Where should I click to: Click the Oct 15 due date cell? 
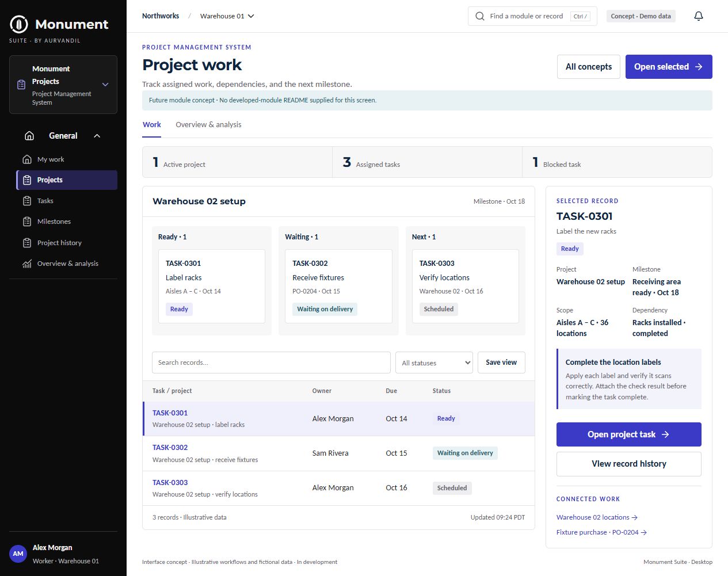point(396,453)
